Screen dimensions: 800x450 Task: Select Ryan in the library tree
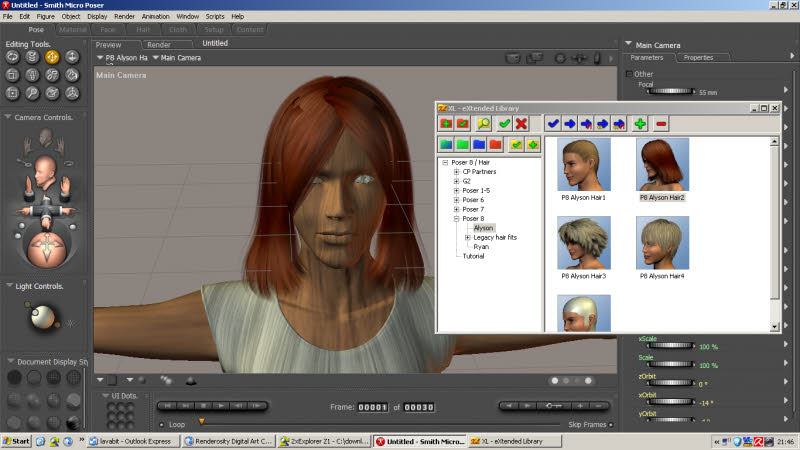tap(481, 246)
